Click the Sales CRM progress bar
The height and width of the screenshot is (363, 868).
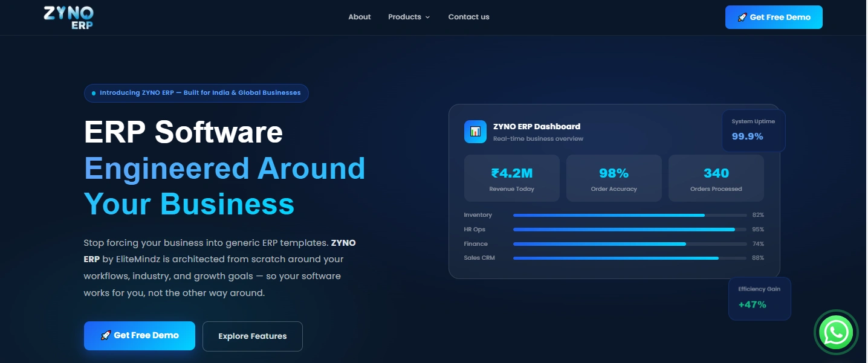(630, 259)
